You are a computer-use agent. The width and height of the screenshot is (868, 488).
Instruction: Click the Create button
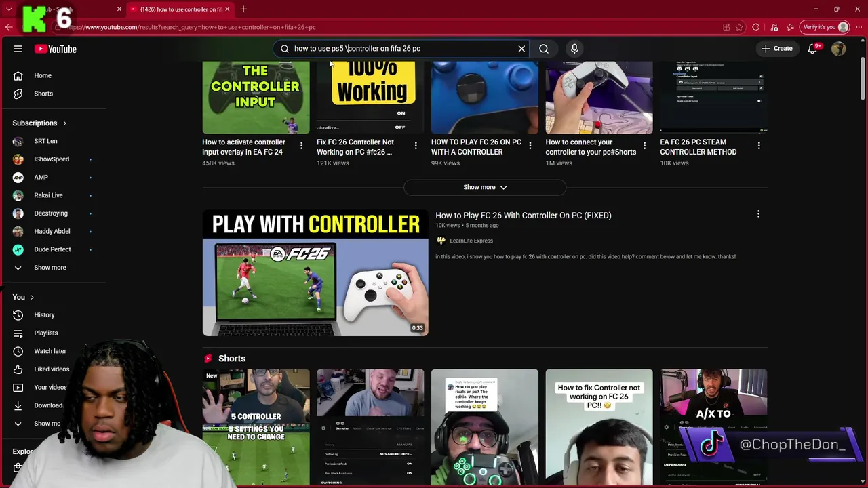pos(776,49)
